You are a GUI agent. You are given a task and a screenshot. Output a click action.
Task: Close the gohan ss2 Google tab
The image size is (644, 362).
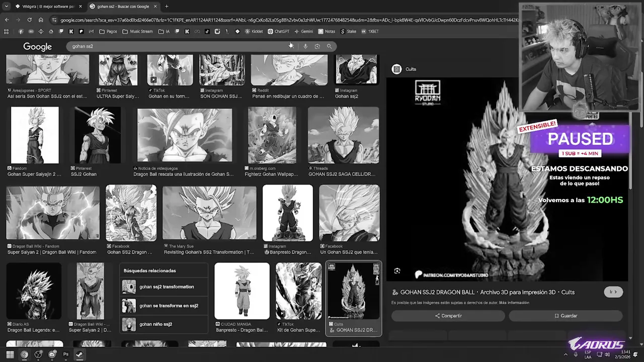[x=154, y=7]
